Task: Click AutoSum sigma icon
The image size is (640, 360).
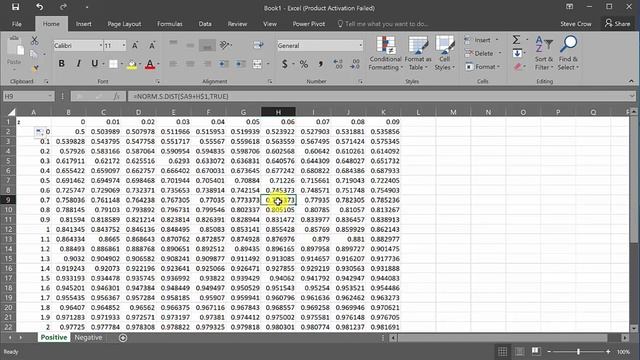Action: [516, 40]
